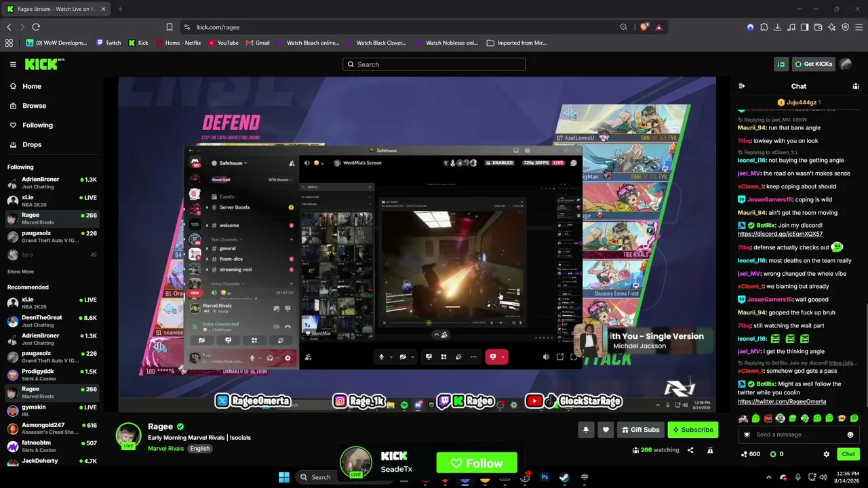Open a new browser tab

(120, 9)
